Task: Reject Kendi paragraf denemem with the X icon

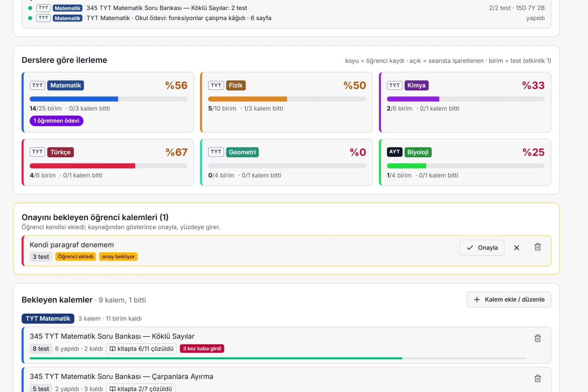Action: (517, 247)
